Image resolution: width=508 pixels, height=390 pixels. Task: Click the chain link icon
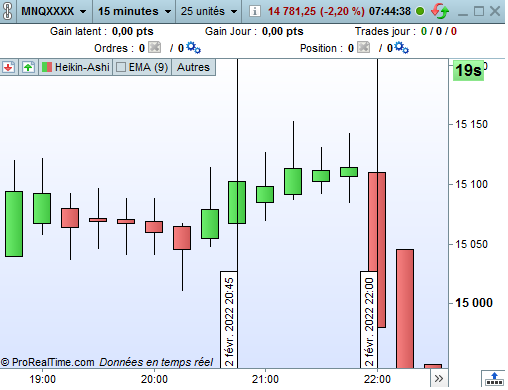coord(7,11)
